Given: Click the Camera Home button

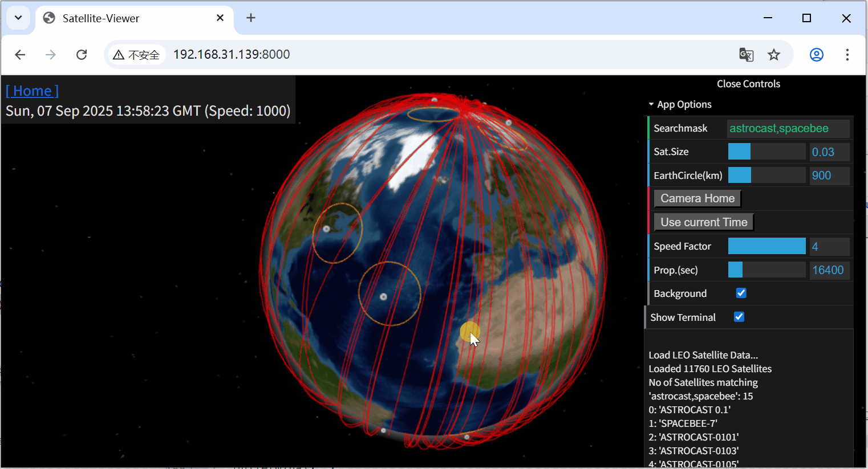Looking at the screenshot, I should pyautogui.click(x=697, y=198).
